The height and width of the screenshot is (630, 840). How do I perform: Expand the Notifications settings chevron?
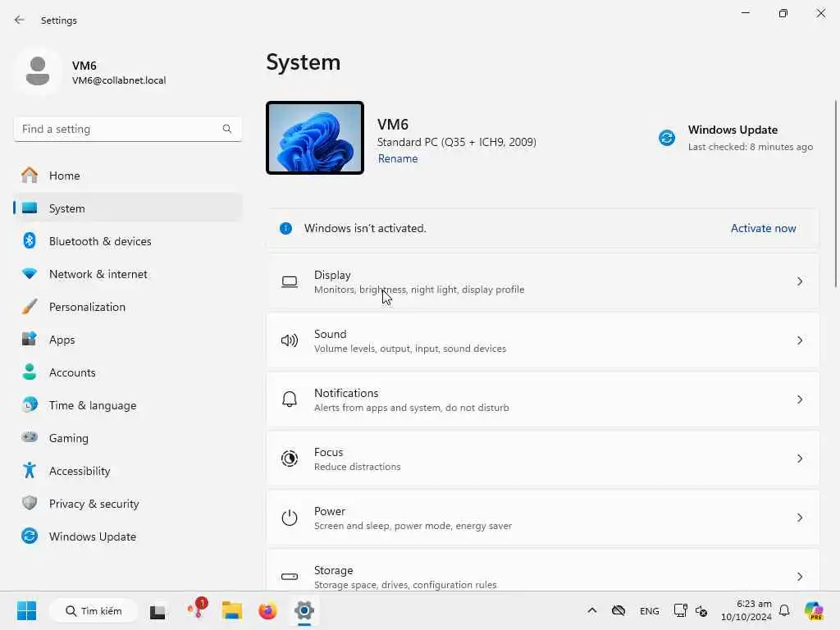(799, 399)
